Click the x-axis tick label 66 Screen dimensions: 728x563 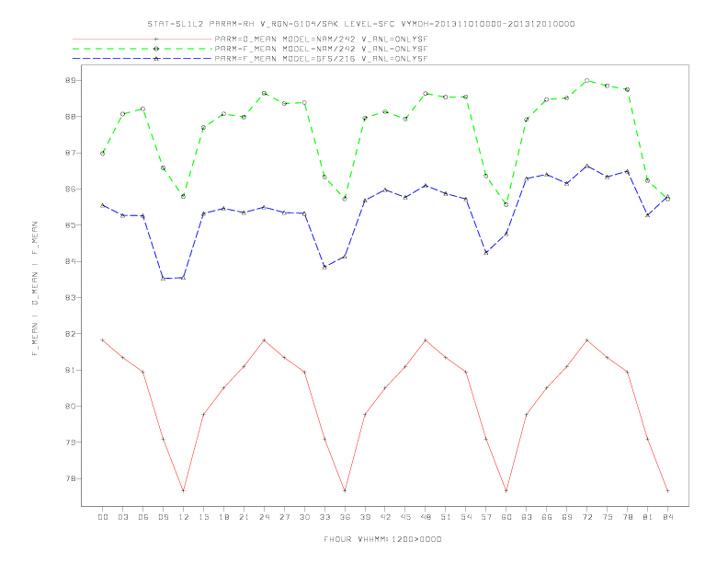547,517
